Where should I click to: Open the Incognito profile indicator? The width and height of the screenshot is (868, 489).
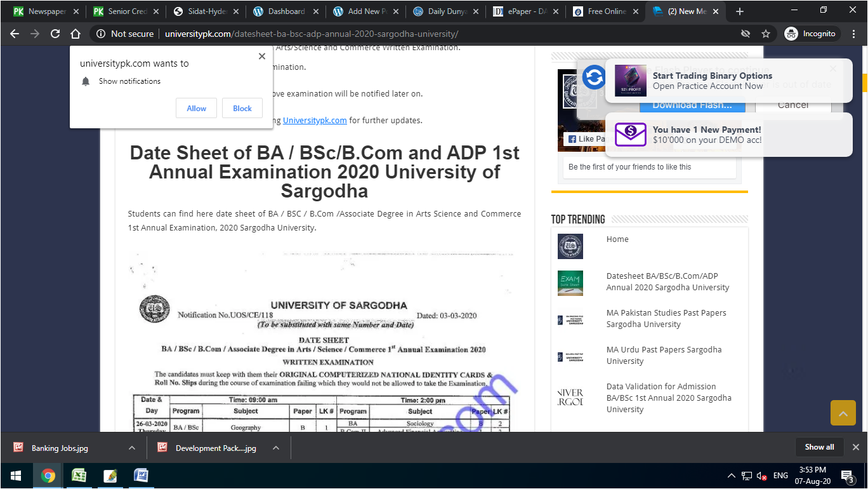(812, 34)
